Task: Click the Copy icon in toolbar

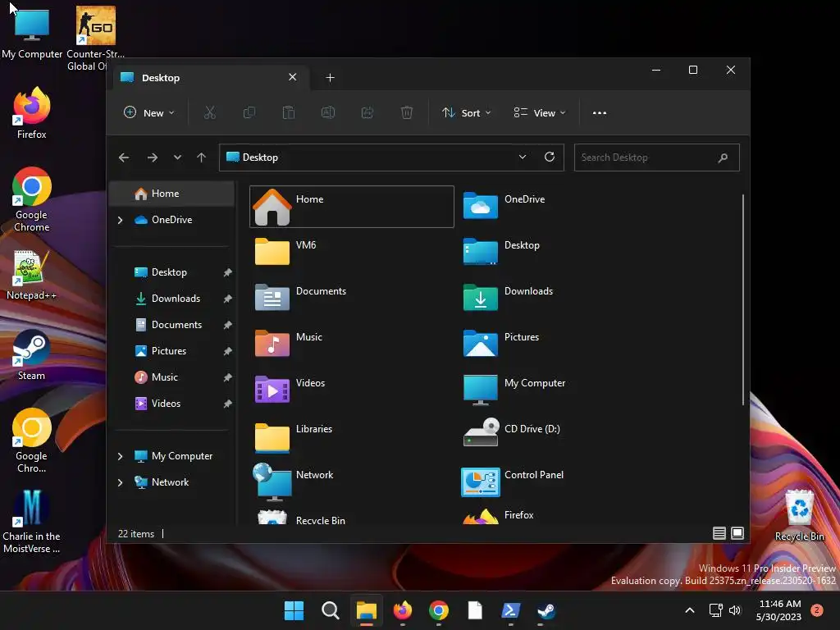Action: coord(249,112)
